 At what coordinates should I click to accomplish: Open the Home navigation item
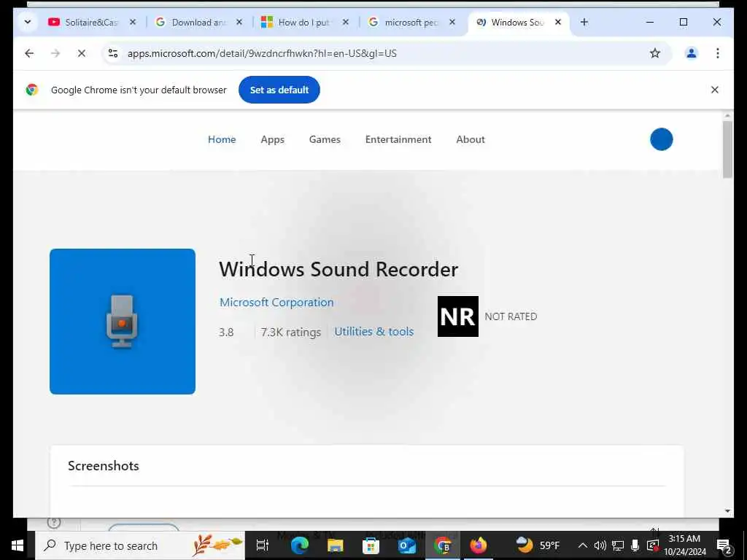tap(222, 139)
